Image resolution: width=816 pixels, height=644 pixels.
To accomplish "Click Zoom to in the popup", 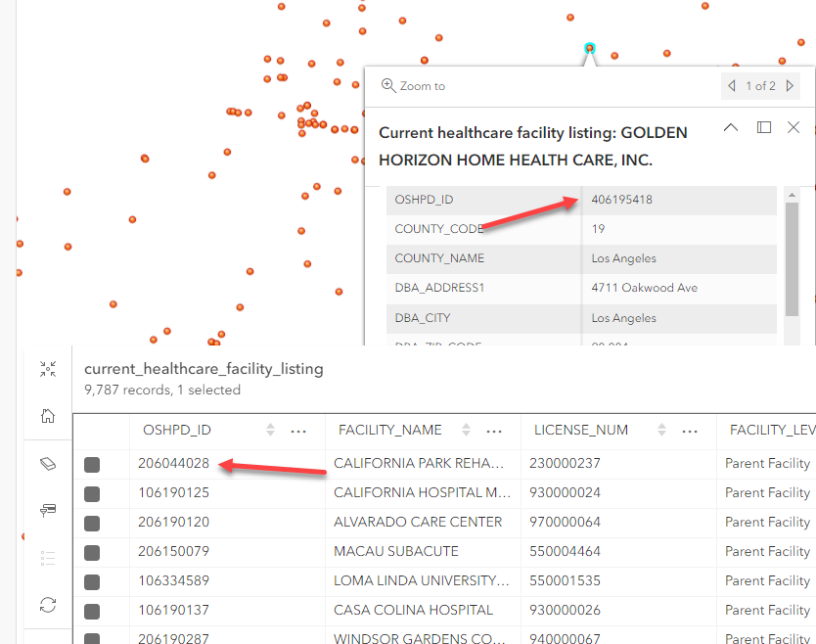I will coord(413,86).
